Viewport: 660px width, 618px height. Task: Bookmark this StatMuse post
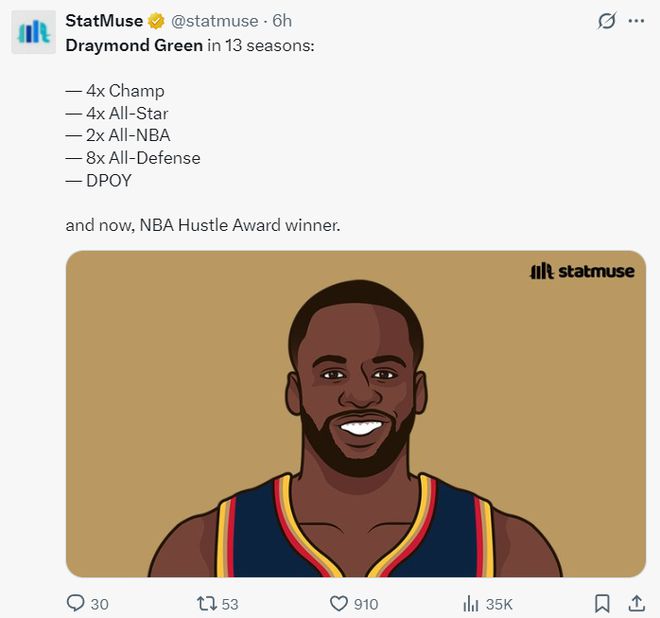click(x=602, y=603)
